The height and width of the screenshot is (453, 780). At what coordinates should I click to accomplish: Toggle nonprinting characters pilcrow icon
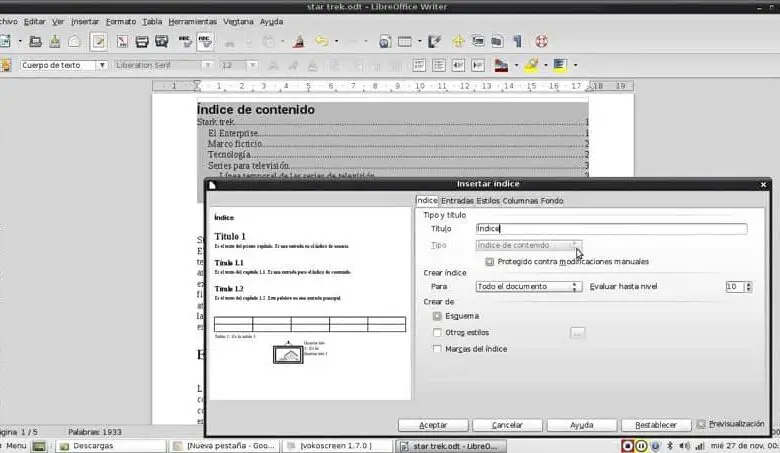click(517, 42)
